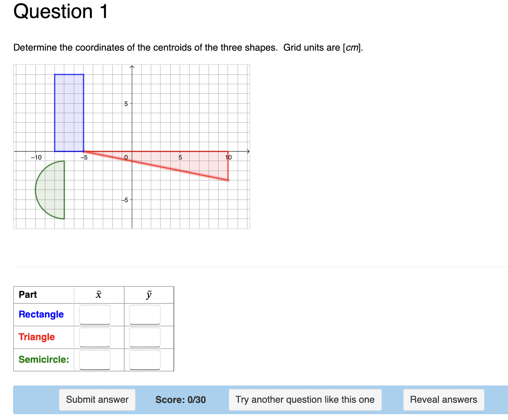Select the blue Rectangle label in the table

pyautogui.click(x=41, y=314)
